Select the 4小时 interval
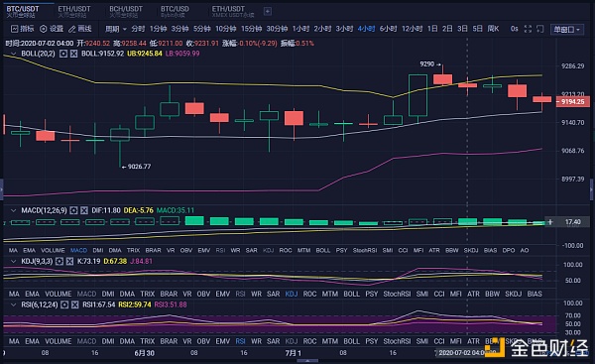This screenshot has width=595, height=364. click(x=366, y=29)
